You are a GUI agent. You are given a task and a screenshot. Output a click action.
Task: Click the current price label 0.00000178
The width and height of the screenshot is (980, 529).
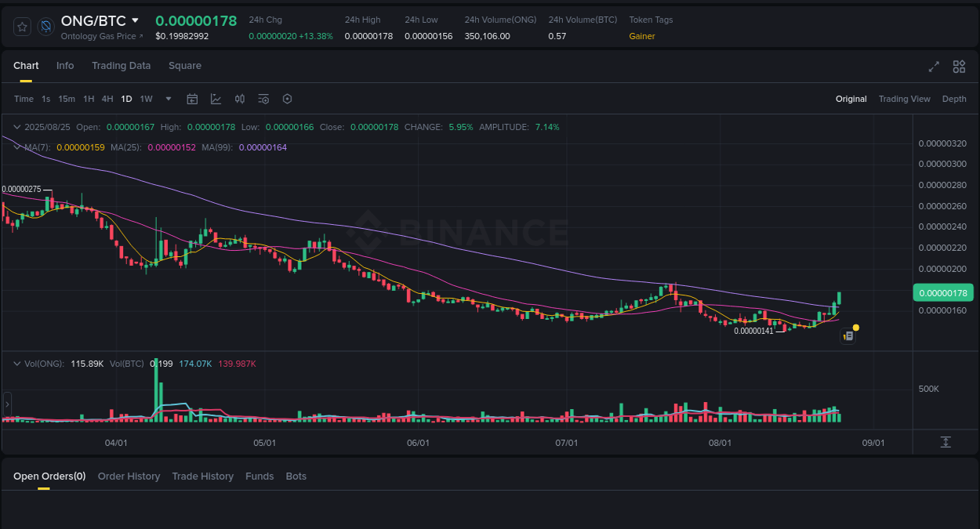(943, 292)
